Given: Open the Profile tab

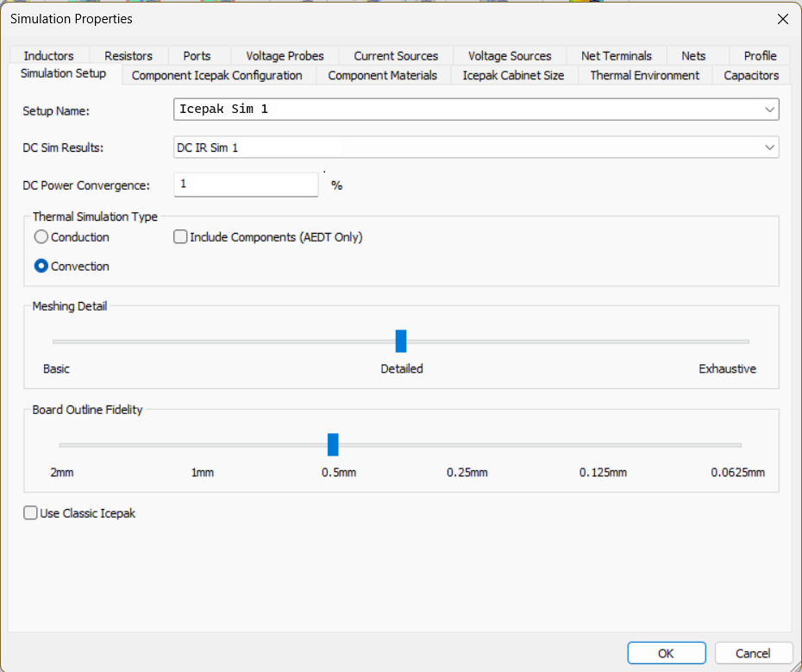Looking at the screenshot, I should coord(760,56).
